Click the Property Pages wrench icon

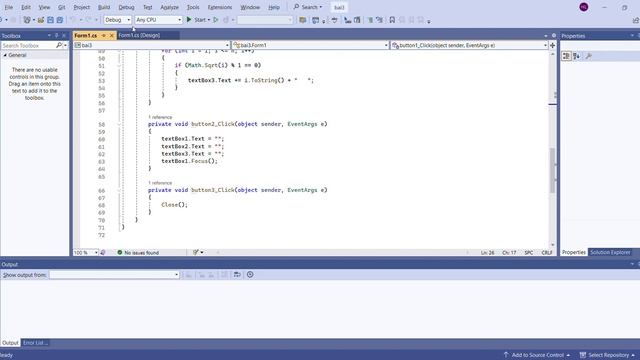589,56
